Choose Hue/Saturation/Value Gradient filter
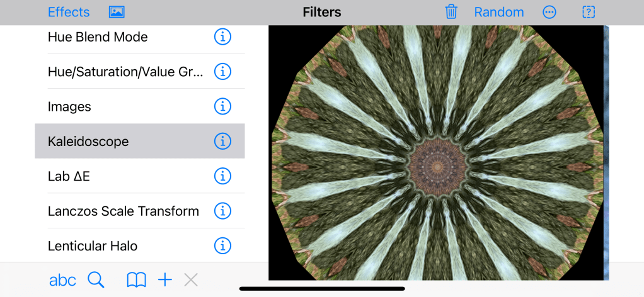Image resolution: width=644 pixels, height=297 pixels. (125, 72)
